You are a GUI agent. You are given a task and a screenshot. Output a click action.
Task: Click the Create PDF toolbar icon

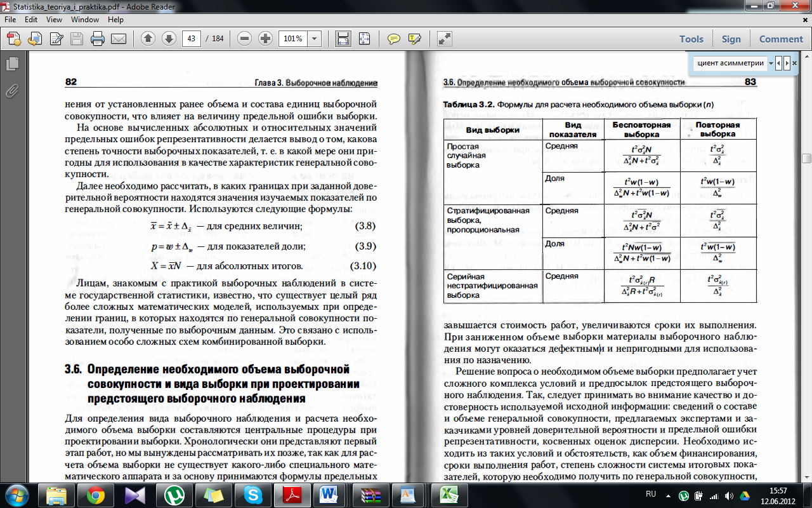13,39
